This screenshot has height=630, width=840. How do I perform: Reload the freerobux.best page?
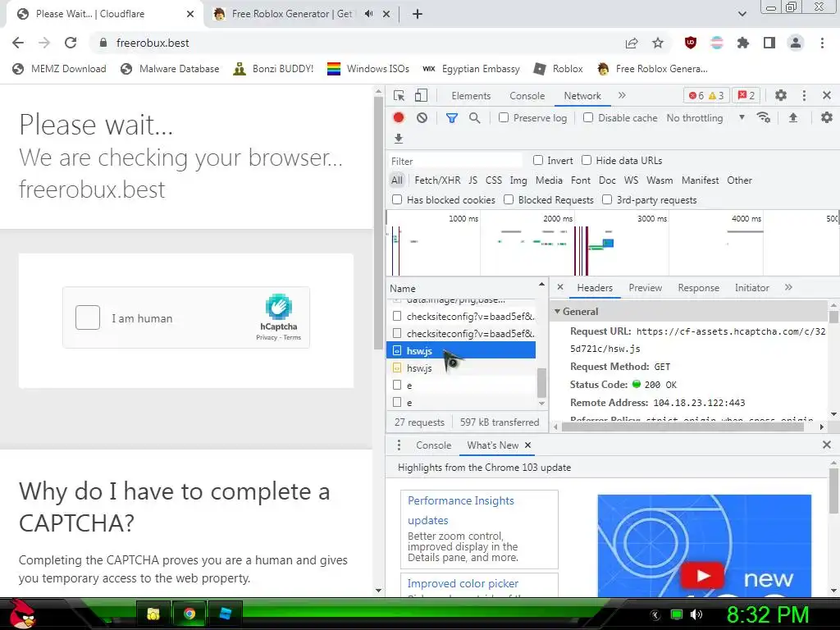(x=71, y=43)
